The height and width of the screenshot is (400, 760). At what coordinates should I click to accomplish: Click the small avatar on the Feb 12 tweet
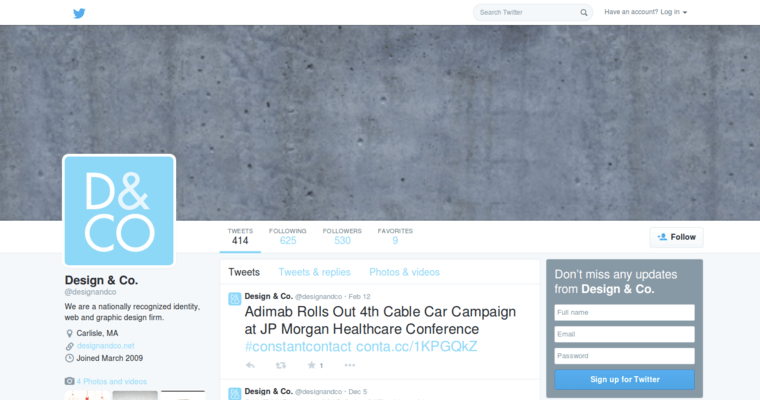[x=235, y=298]
